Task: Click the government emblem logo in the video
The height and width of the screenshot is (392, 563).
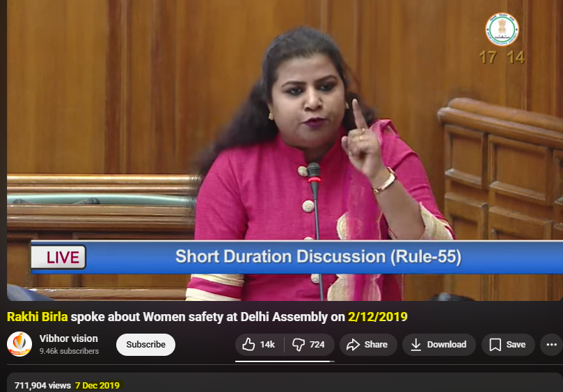Action: 502,31
